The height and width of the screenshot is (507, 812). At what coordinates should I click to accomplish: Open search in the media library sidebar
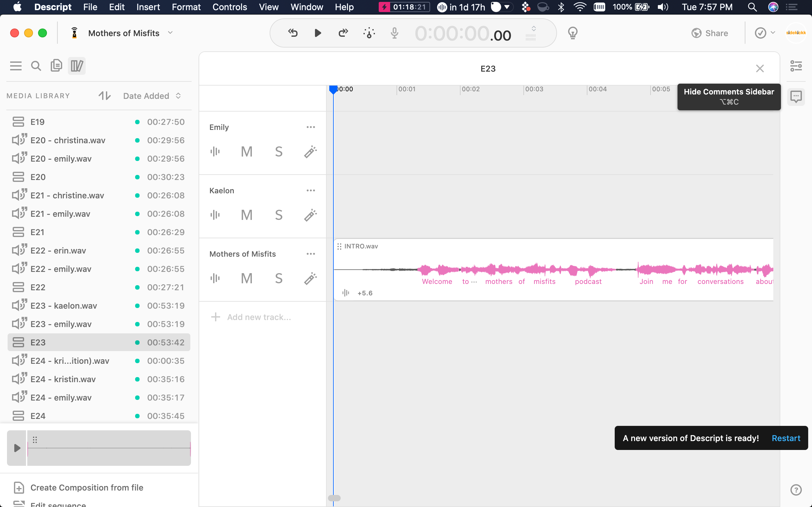point(36,66)
